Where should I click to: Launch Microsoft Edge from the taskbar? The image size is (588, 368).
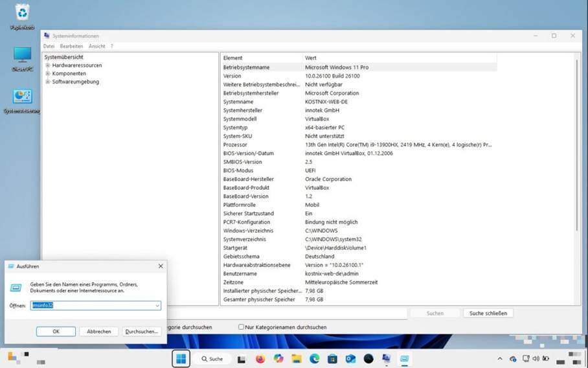click(315, 359)
